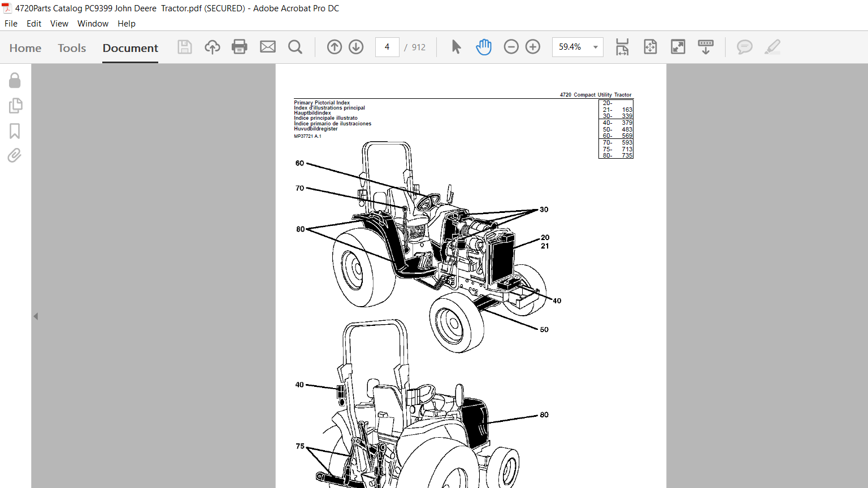
Task: Open the Window menu
Action: 93,24
